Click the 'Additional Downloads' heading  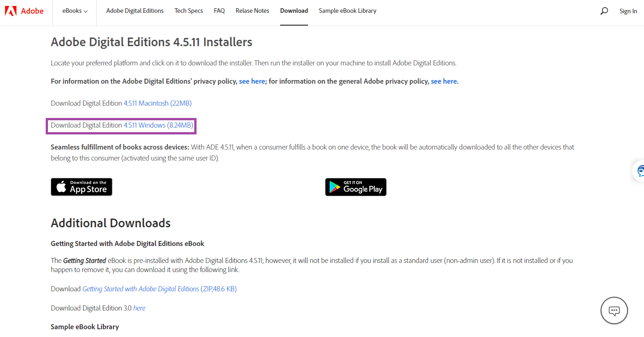pos(111,223)
